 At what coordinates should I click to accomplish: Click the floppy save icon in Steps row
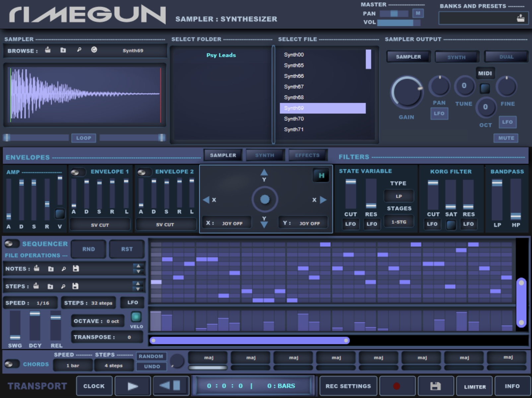75,286
